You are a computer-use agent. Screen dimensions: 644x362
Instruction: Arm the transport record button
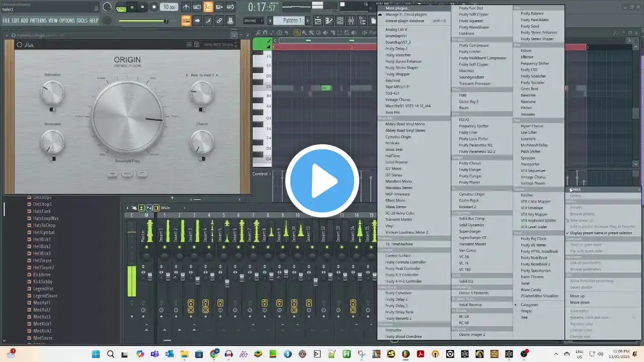(x=154, y=7)
